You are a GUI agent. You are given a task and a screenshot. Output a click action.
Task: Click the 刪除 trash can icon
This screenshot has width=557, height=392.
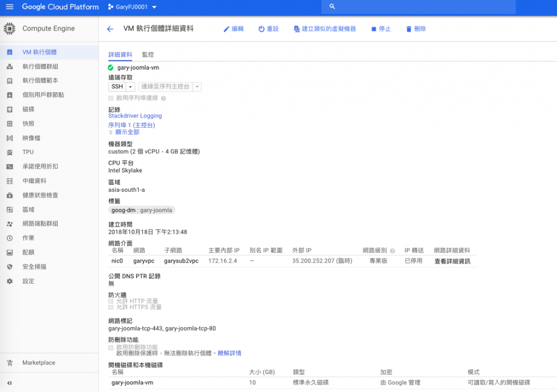[409, 29]
